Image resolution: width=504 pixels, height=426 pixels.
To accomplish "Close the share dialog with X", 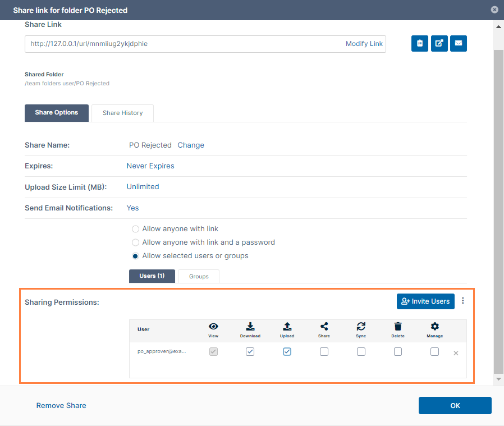I will [494, 10].
